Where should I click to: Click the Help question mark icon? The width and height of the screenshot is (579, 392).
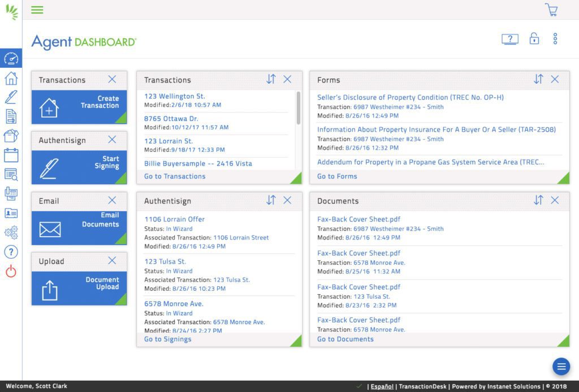coord(11,252)
